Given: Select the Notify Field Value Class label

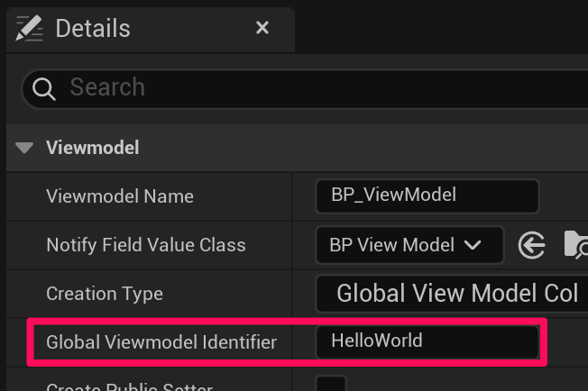Looking at the screenshot, I should [x=146, y=244].
